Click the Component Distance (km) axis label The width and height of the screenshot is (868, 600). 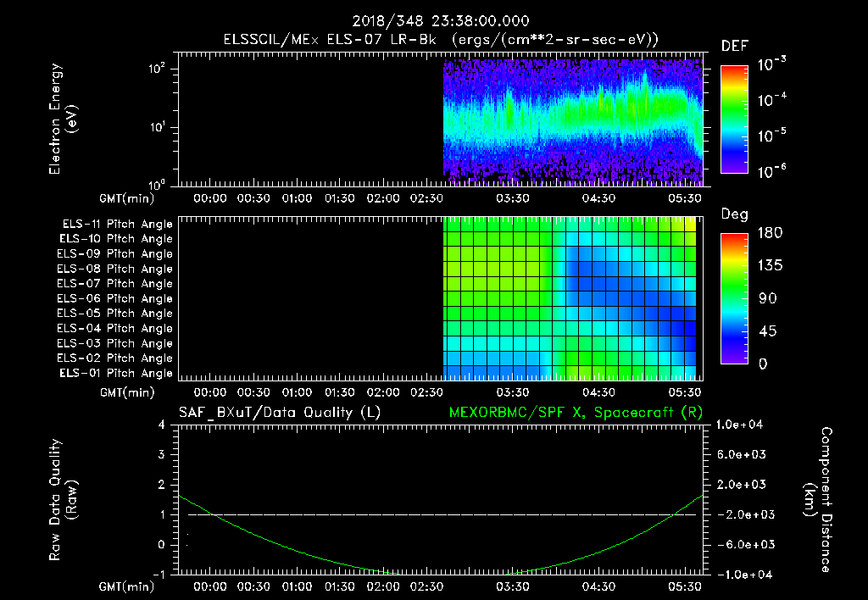pyautogui.click(x=818, y=500)
